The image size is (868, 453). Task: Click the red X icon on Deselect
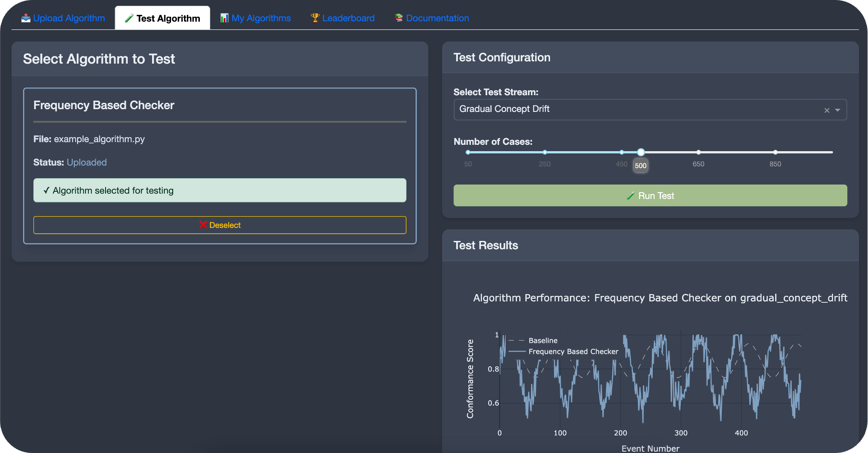coord(203,225)
